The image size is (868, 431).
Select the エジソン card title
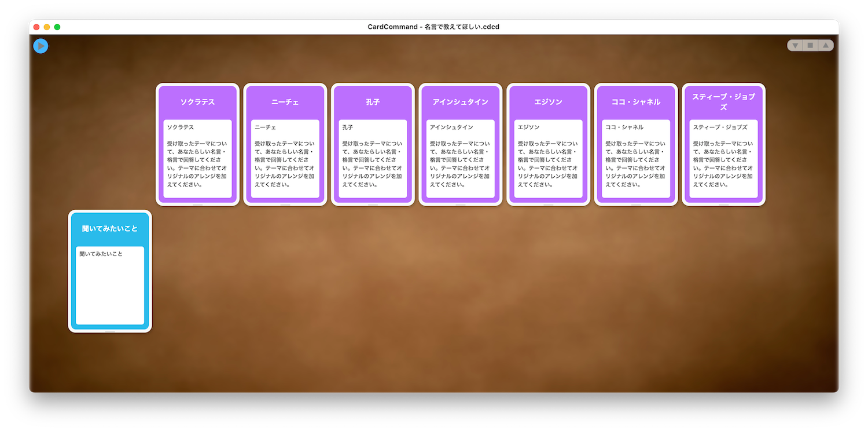coord(549,102)
